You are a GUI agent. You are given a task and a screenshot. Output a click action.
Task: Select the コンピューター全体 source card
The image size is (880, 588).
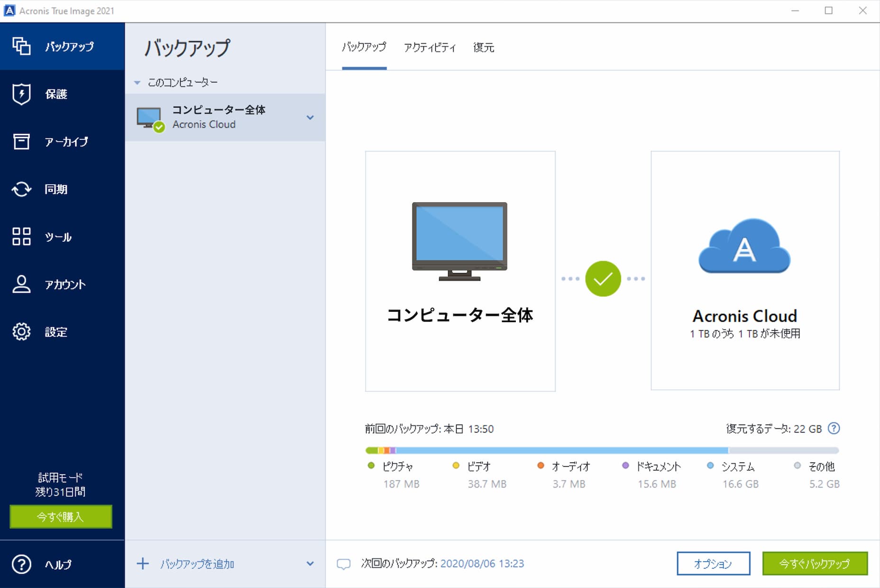pyautogui.click(x=460, y=271)
